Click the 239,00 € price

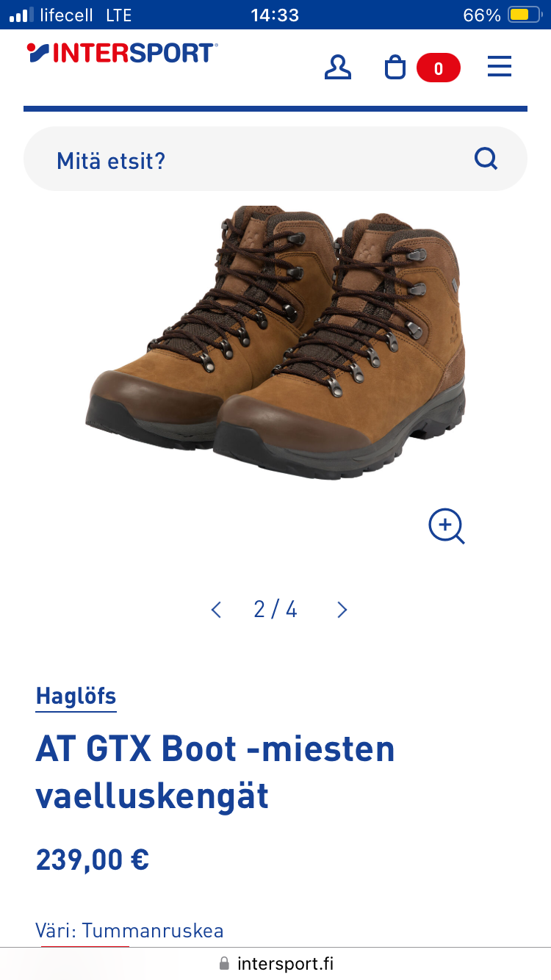(x=93, y=860)
